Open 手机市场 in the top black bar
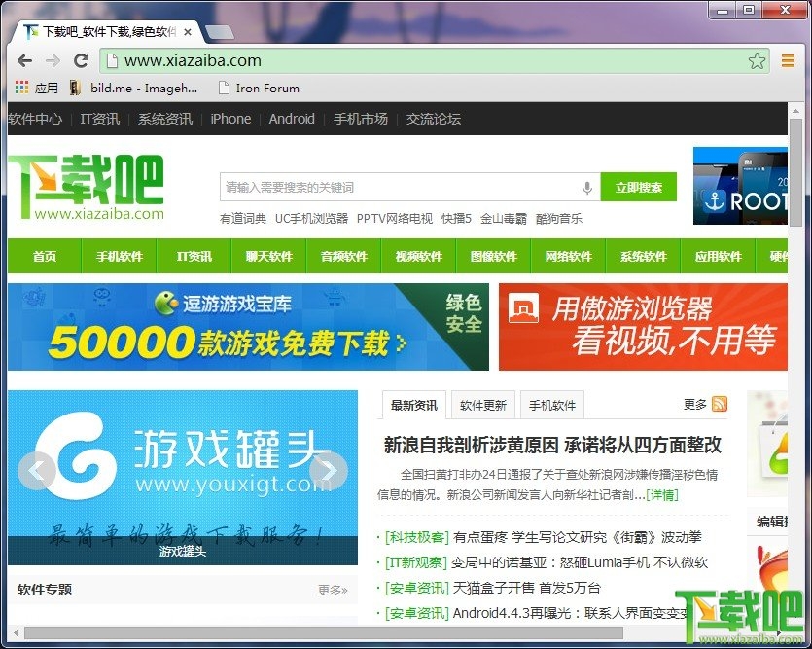Screen dimensions: 812x649 click(x=361, y=119)
